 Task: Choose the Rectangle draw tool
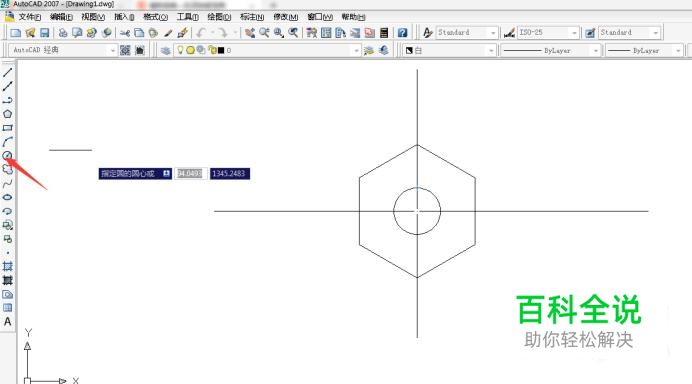pos(8,128)
